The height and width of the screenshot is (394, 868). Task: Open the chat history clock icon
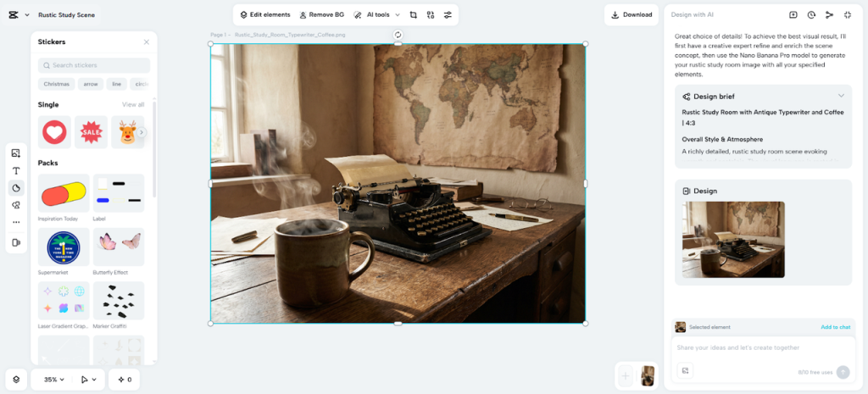click(811, 15)
